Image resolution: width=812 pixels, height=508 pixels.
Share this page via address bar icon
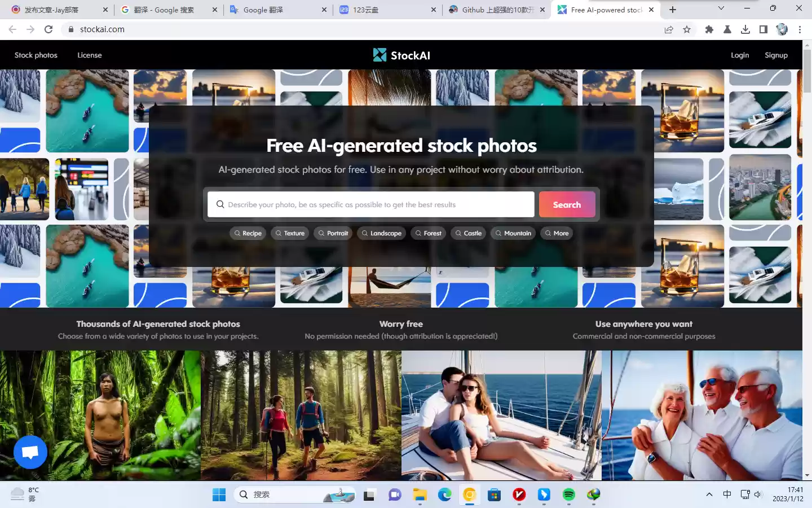[669, 29]
